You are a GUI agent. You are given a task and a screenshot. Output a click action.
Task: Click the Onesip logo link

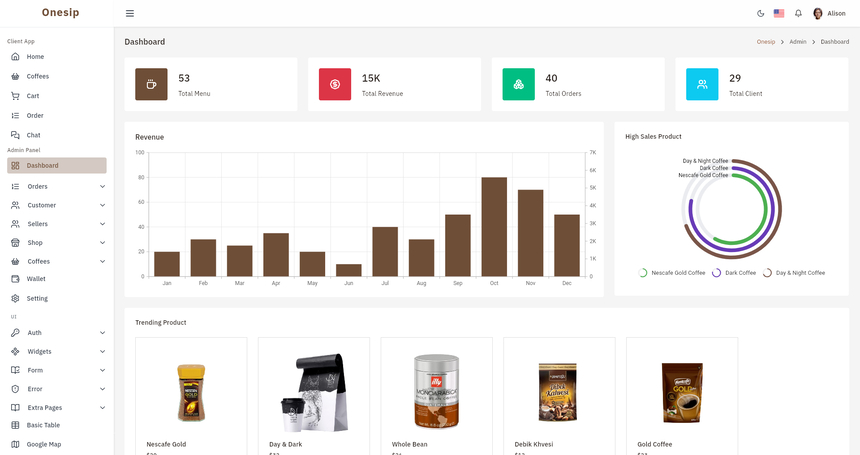pyautogui.click(x=60, y=13)
